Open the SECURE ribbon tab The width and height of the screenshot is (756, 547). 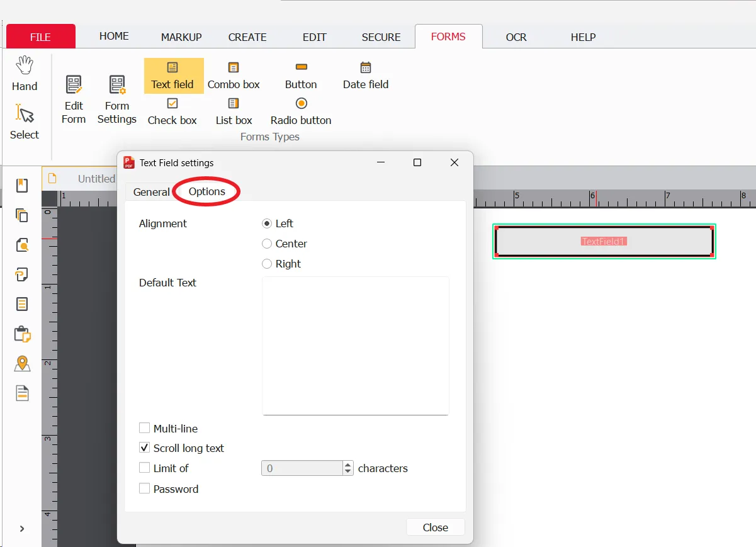click(x=381, y=37)
